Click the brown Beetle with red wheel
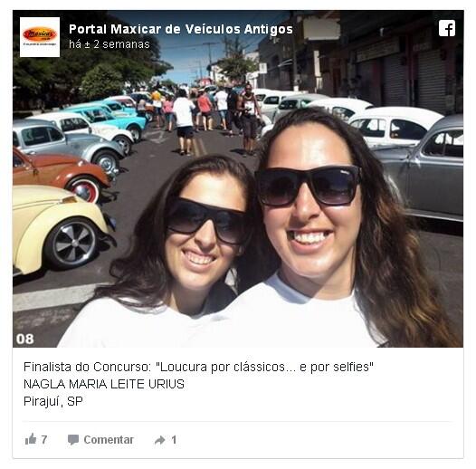The image size is (476, 469). (61, 175)
